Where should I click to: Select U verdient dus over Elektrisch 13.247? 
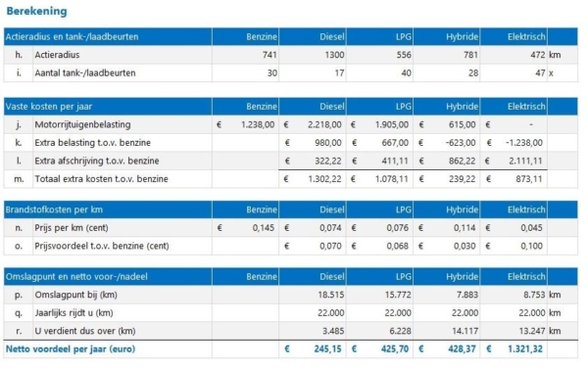(x=532, y=331)
